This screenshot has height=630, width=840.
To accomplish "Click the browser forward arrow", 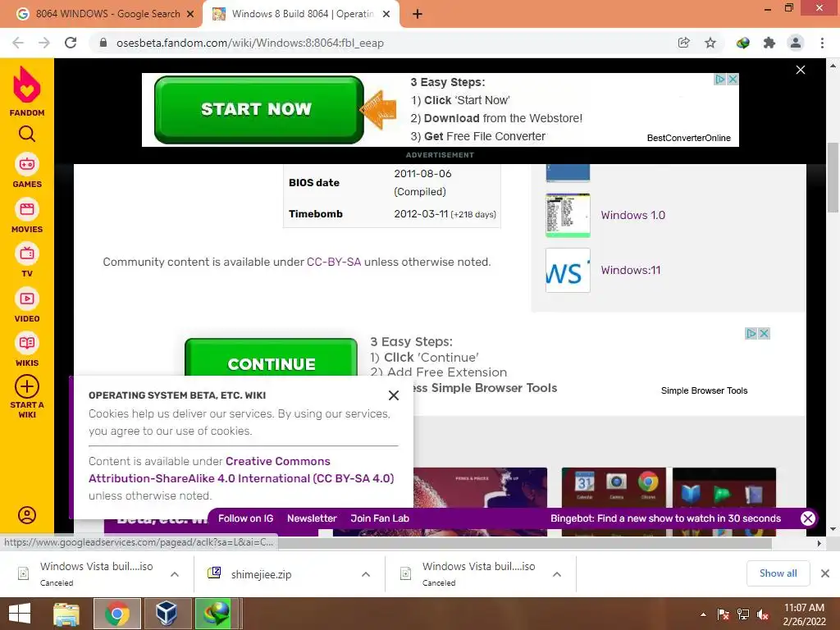I will pos(44,43).
